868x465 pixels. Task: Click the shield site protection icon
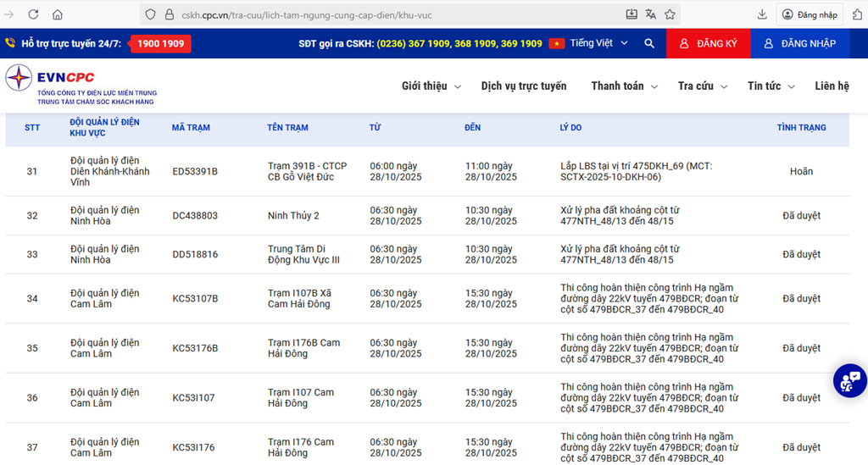tap(151, 14)
